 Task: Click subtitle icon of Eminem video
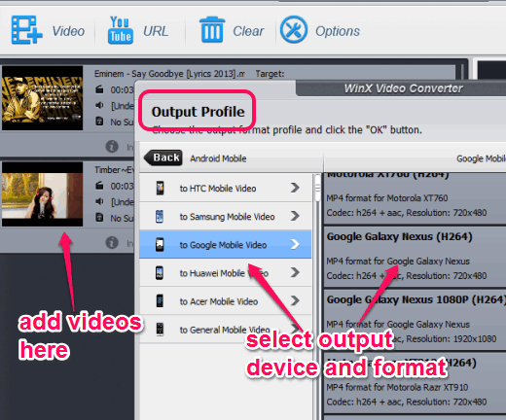pyautogui.click(x=99, y=122)
